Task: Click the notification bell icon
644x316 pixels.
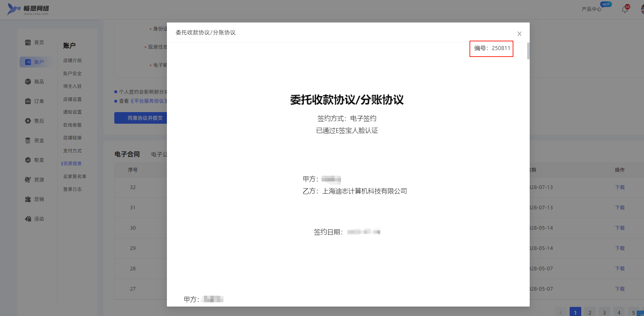Action: click(625, 9)
